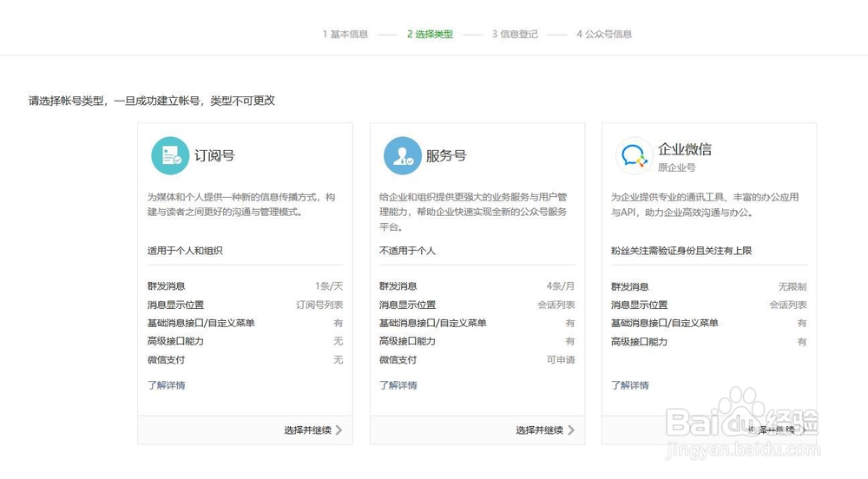Choose 服务号 with 选择并继续
This screenshot has width=868, height=479.
click(x=539, y=430)
